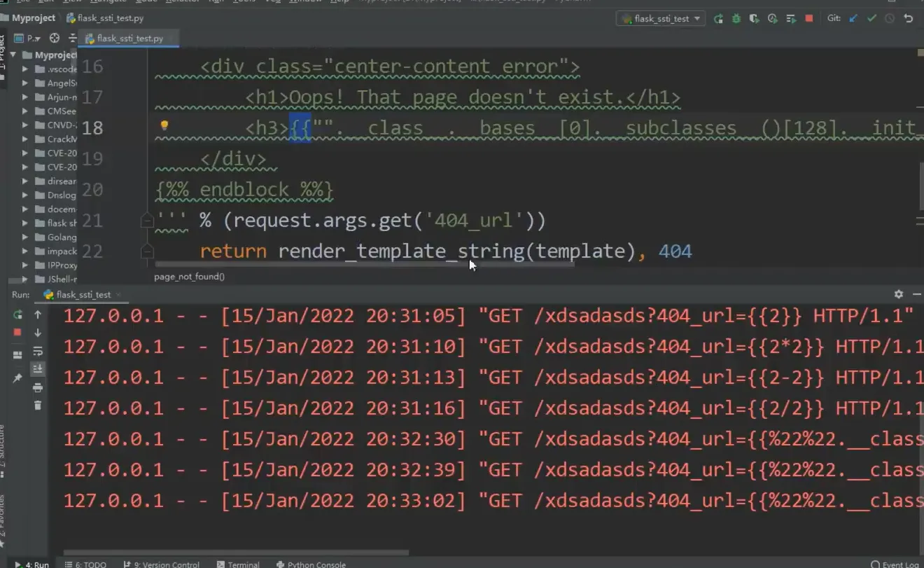Show Git history clock icon
924x568 pixels.
pos(890,19)
